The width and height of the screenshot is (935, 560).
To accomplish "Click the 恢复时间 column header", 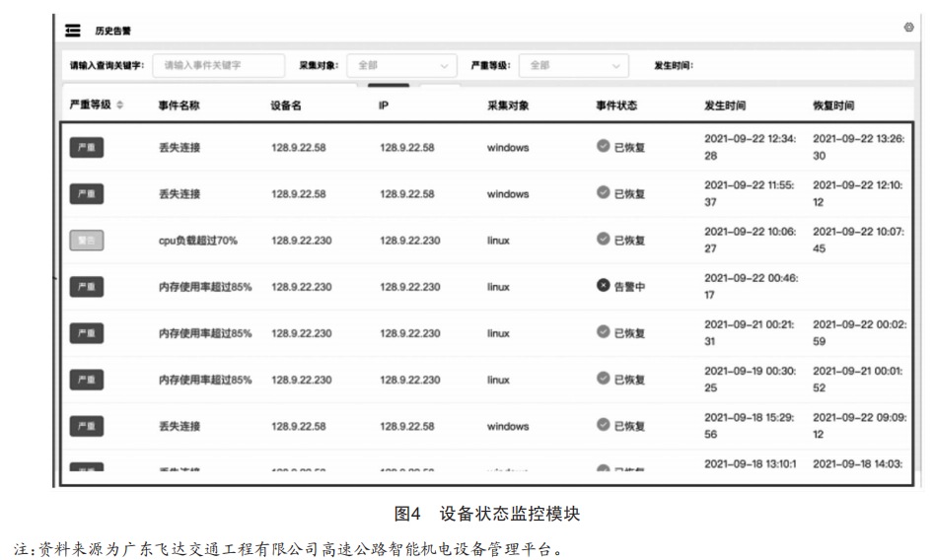I will point(833,105).
